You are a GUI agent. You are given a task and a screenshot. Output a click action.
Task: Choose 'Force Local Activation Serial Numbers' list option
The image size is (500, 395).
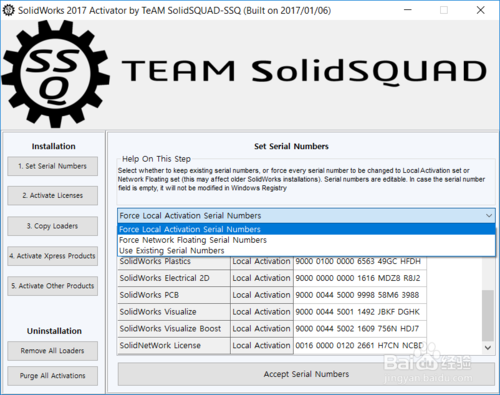pos(307,229)
